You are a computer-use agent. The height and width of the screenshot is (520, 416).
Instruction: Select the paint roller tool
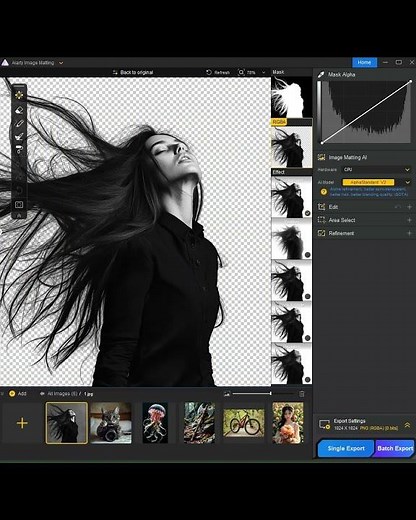(x=19, y=149)
